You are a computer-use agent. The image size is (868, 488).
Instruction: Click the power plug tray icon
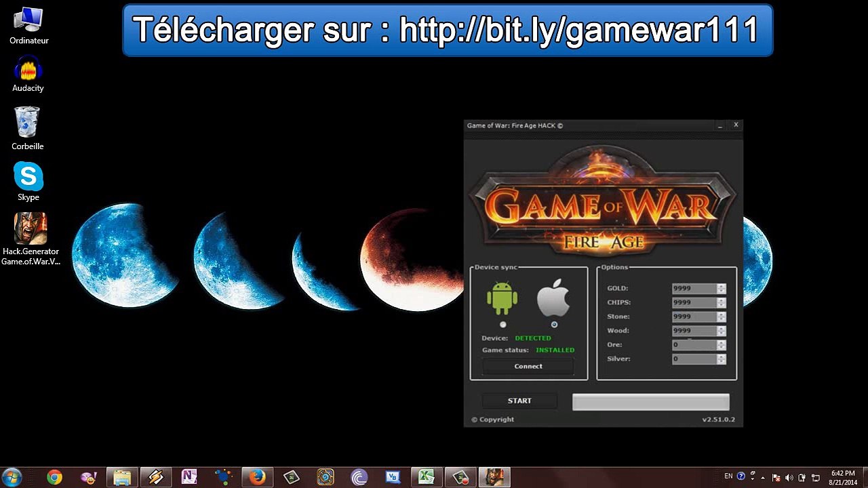[x=802, y=477]
